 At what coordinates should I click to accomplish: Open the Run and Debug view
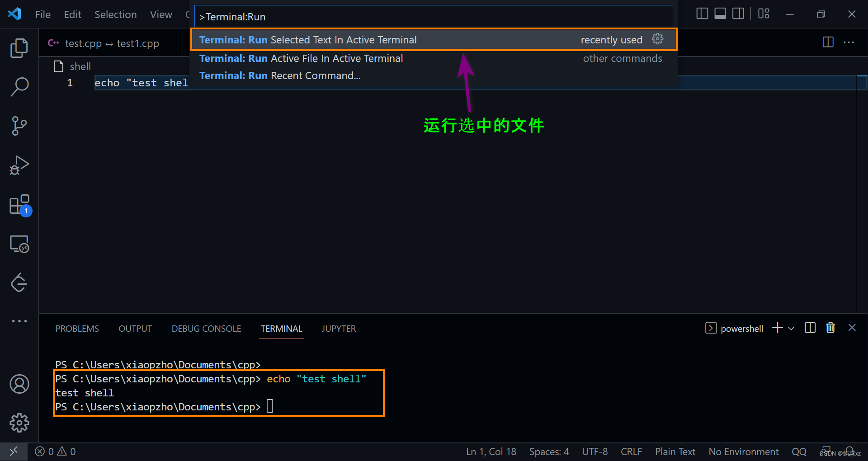(x=19, y=165)
